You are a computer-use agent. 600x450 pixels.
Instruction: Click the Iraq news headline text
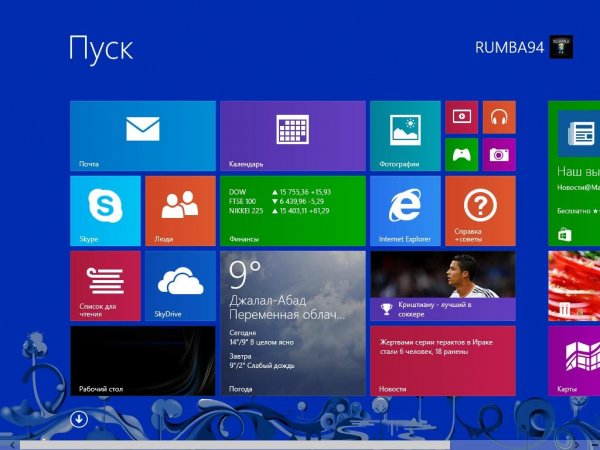(x=436, y=347)
